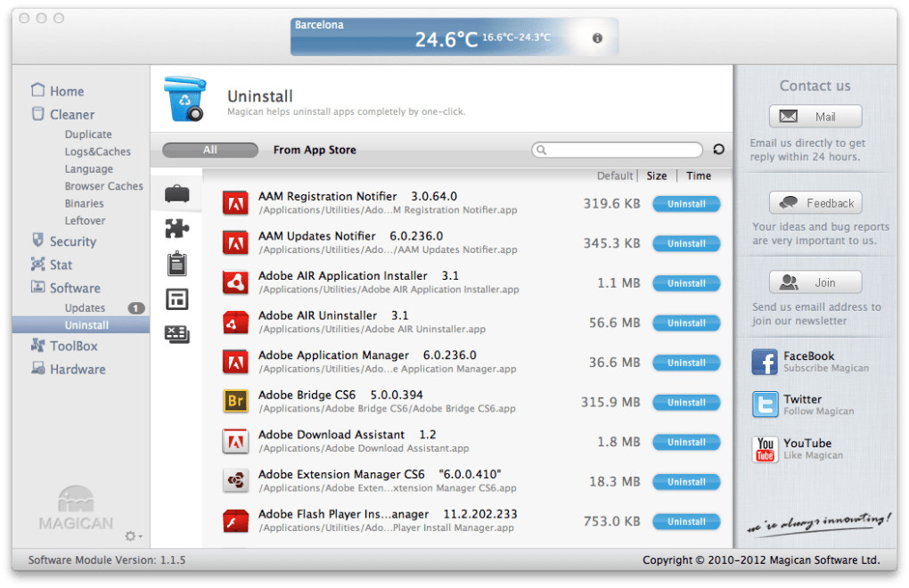Select the preference panes category icon

pos(176,334)
